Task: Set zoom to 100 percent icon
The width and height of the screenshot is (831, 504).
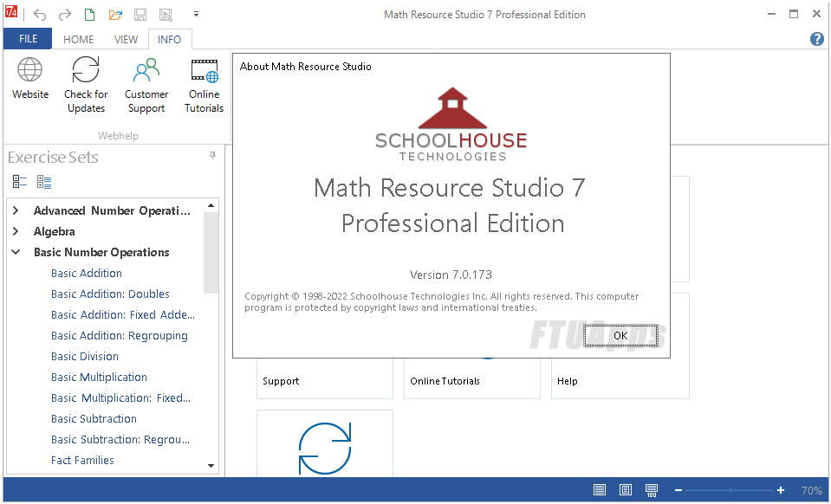Action: point(652,490)
